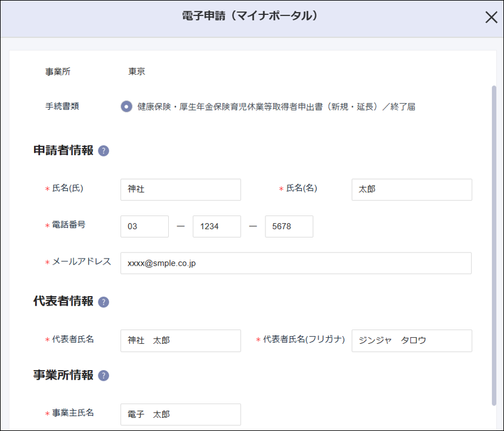Image resolution: width=504 pixels, height=431 pixels.
Task: Focus the phone area code field 03
Action: click(x=145, y=226)
